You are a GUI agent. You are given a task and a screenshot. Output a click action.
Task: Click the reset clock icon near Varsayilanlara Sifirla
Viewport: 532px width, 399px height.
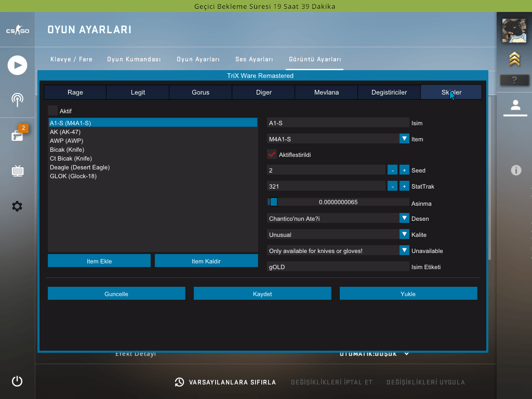pyautogui.click(x=179, y=382)
